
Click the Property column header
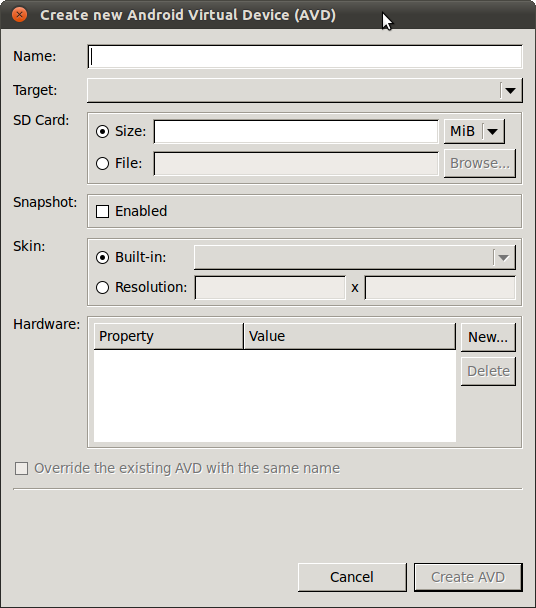[x=169, y=336]
